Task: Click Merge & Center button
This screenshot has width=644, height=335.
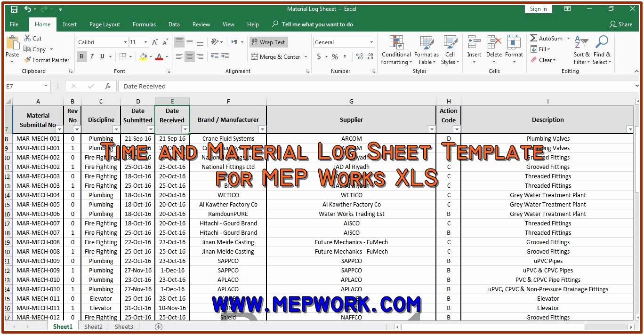Action: pyautogui.click(x=275, y=57)
